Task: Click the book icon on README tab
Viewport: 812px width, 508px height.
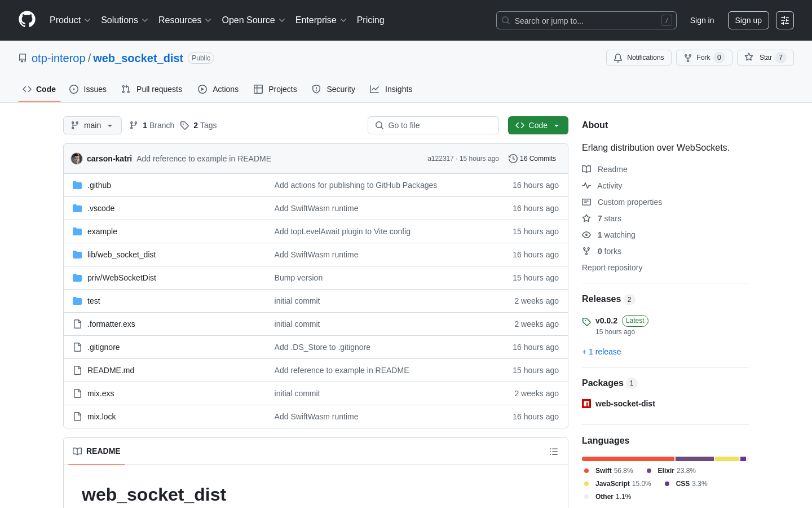Action: [x=77, y=451]
